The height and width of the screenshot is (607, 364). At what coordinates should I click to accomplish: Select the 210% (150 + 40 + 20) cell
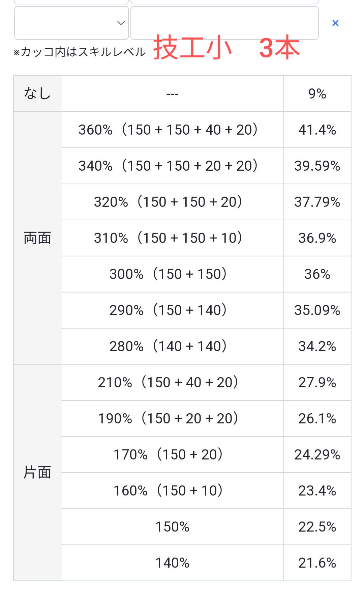[x=172, y=382]
